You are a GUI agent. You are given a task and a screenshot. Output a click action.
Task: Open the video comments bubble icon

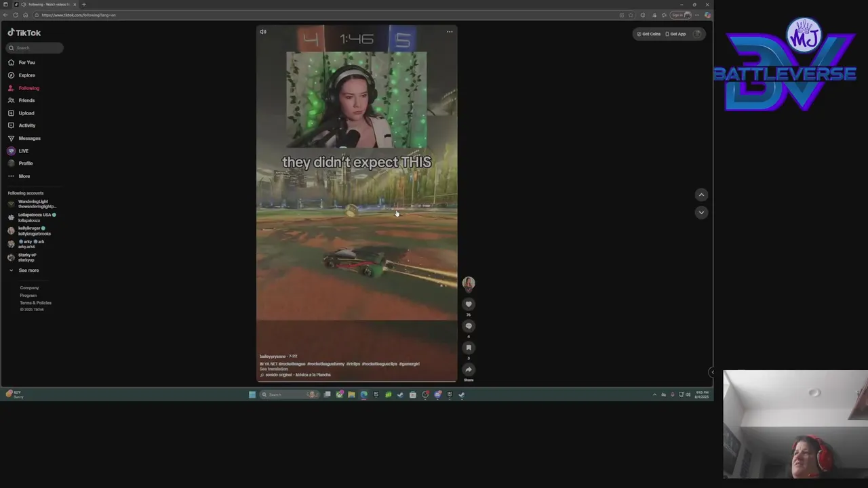point(469,326)
